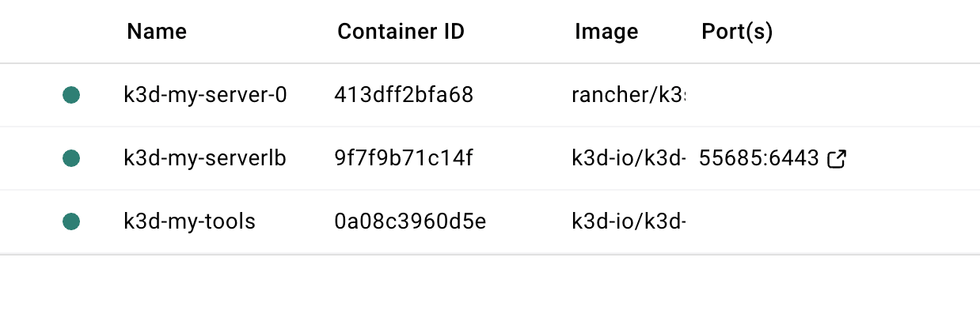Click the green status dot for k3d-my-serverlb

click(x=71, y=159)
